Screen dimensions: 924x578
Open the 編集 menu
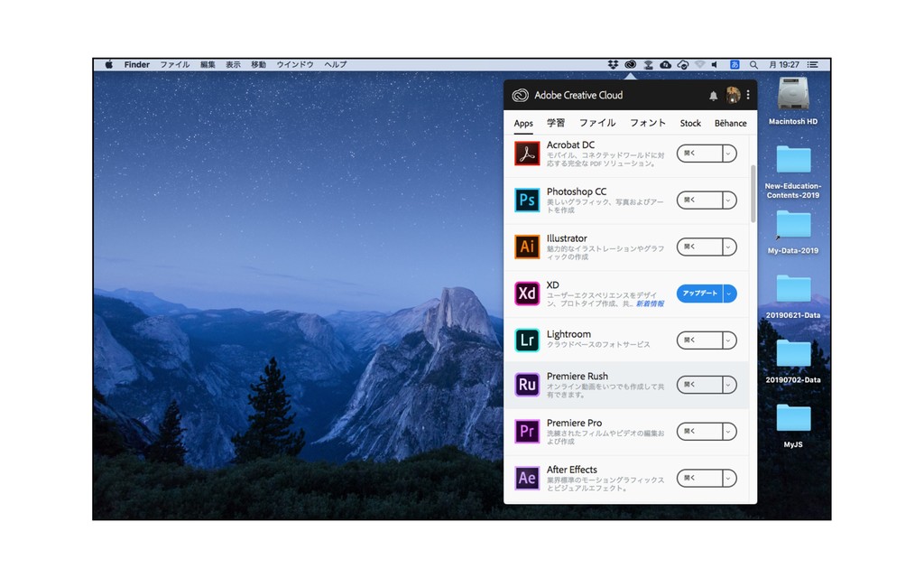(x=208, y=64)
